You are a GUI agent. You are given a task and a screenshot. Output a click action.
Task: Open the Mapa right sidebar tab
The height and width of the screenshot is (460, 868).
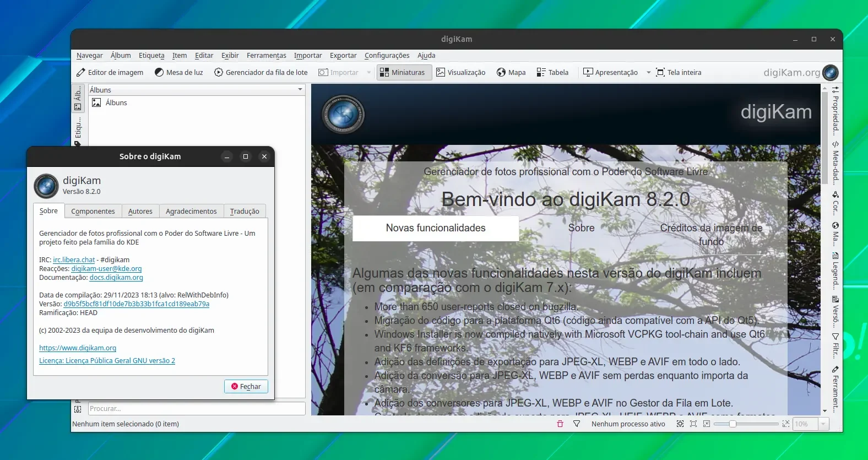[836, 234]
